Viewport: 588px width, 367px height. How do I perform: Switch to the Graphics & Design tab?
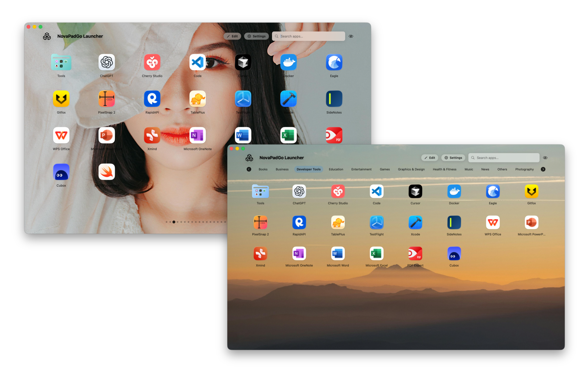tap(411, 170)
